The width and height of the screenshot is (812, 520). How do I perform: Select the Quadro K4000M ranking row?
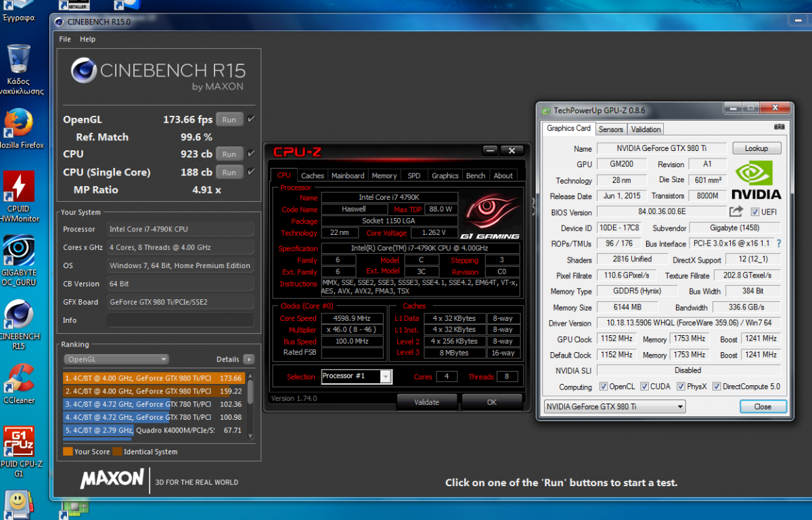point(154,430)
